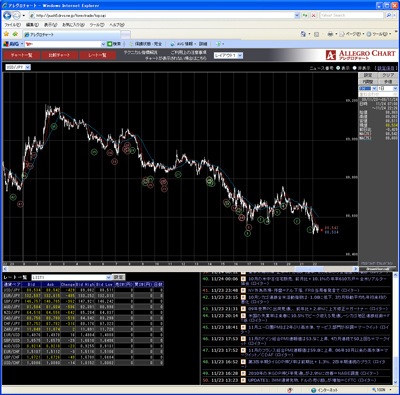Open the お気に入り(A) menu

(x=73, y=25)
